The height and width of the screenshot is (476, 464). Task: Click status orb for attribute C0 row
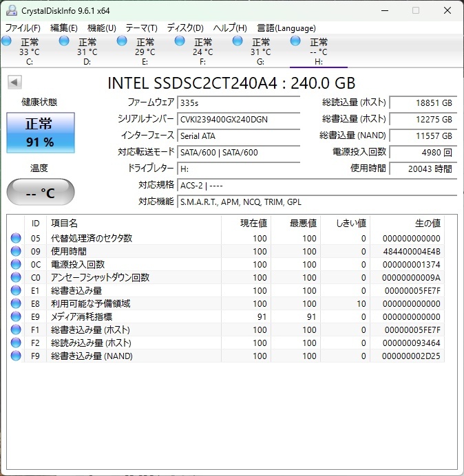click(x=16, y=277)
